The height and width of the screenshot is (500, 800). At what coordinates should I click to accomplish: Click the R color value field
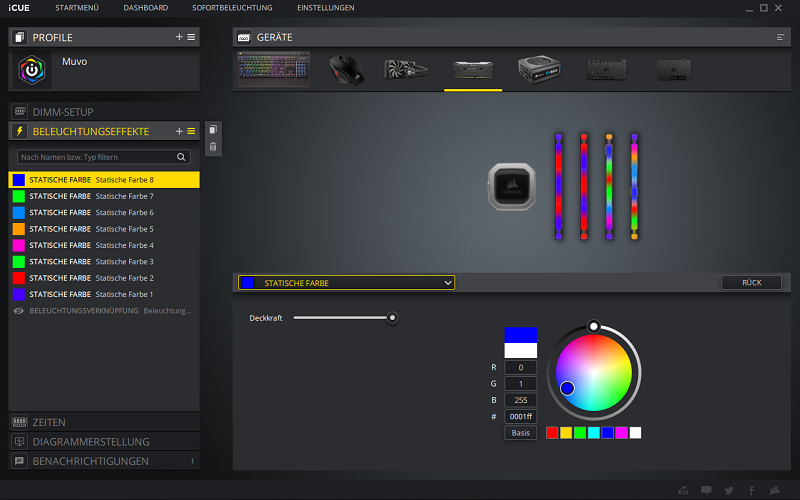point(520,367)
